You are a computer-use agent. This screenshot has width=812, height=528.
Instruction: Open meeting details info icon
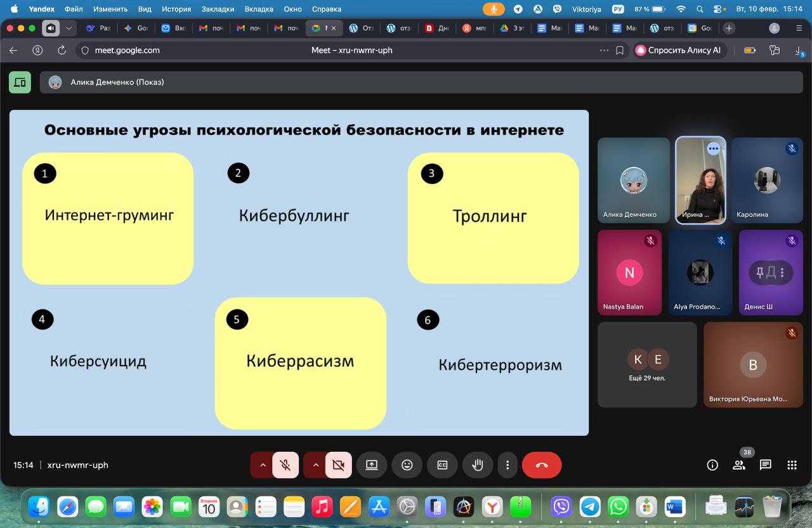pos(712,465)
